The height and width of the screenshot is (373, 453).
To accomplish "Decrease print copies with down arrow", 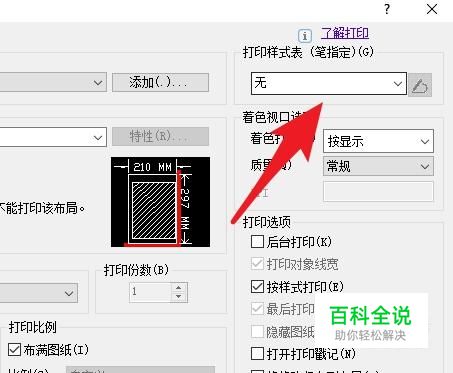I will pyautogui.click(x=179, y=297).
